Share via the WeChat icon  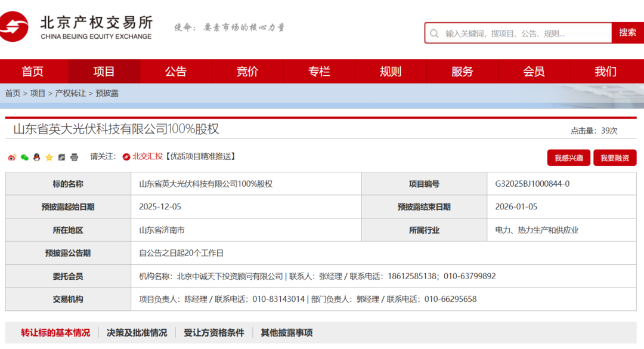(24, 157)
